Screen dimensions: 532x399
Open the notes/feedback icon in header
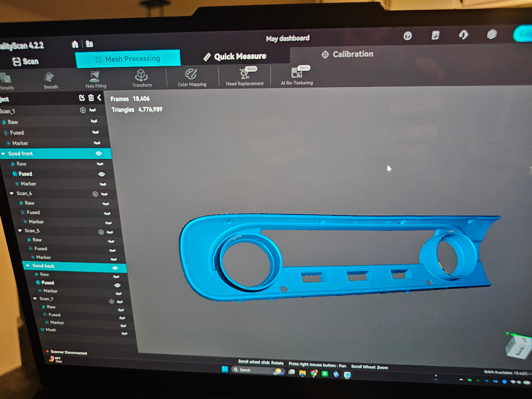pos(436,35)
